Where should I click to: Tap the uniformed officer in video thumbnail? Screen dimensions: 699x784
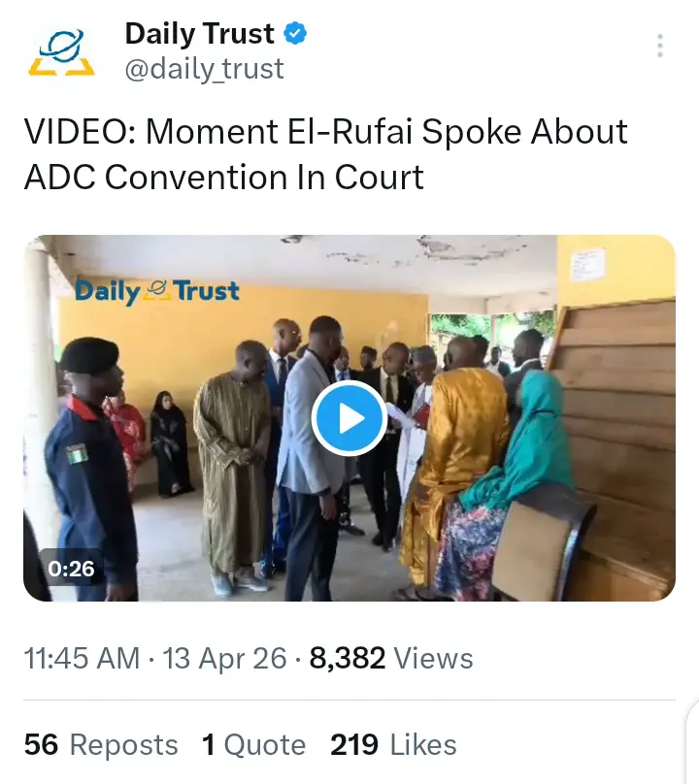89,456
